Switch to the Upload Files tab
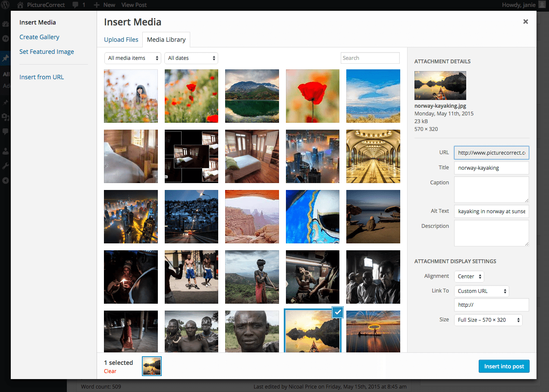Image resolution: width=549 pixels, height=392 pixels. (x=121, y=40)
